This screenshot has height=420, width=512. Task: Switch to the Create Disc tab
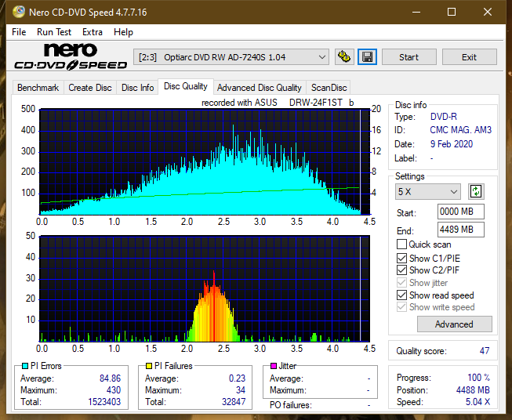click(90, 88)
